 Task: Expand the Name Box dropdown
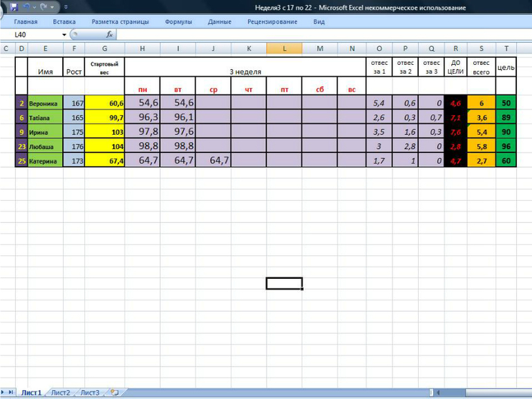click(64, 35)
